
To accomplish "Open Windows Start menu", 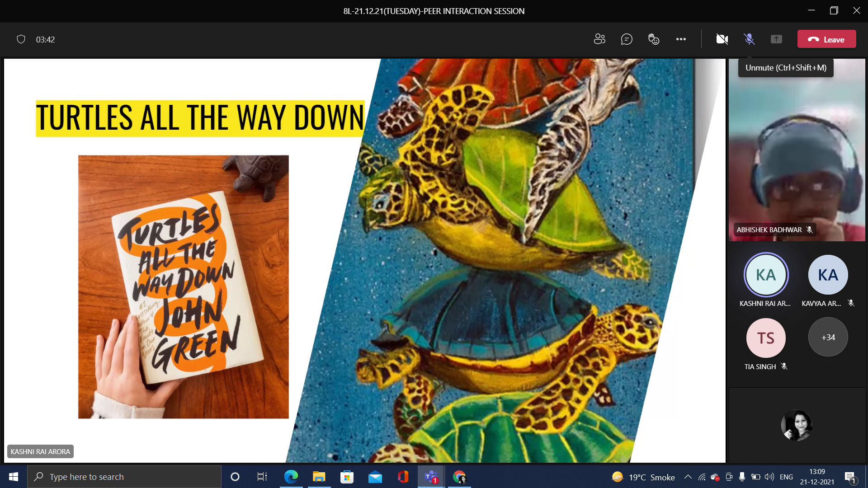I will (14, 477).
